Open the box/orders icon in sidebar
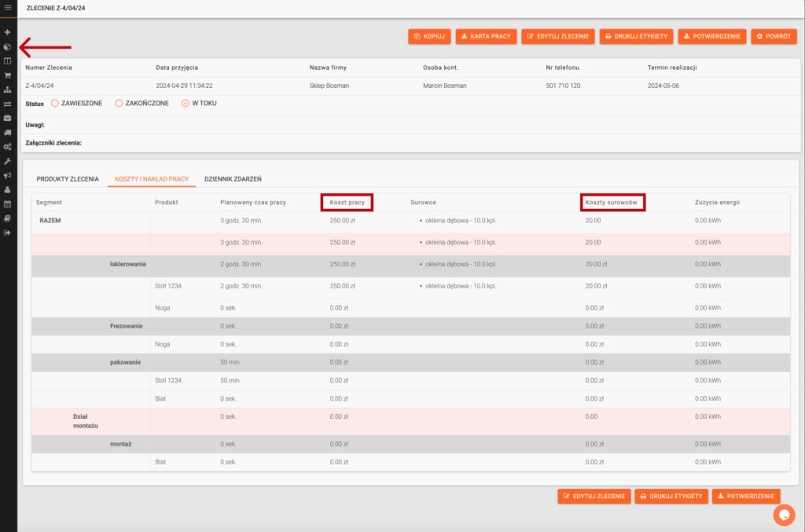This screenshot has height=532, width=805. point(8,47)
